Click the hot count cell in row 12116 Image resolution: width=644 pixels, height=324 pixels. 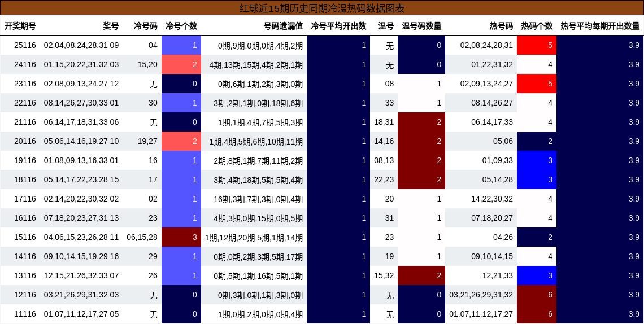537,295
